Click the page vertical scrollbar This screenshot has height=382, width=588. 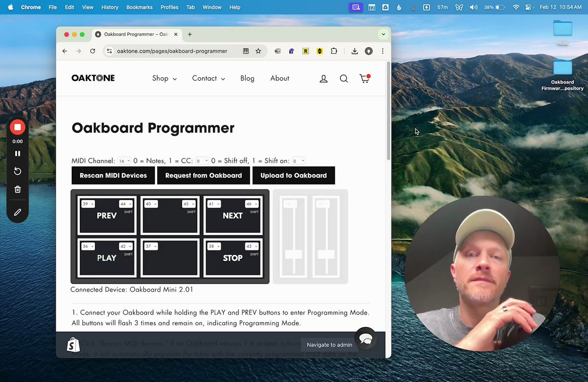point(389,110)
